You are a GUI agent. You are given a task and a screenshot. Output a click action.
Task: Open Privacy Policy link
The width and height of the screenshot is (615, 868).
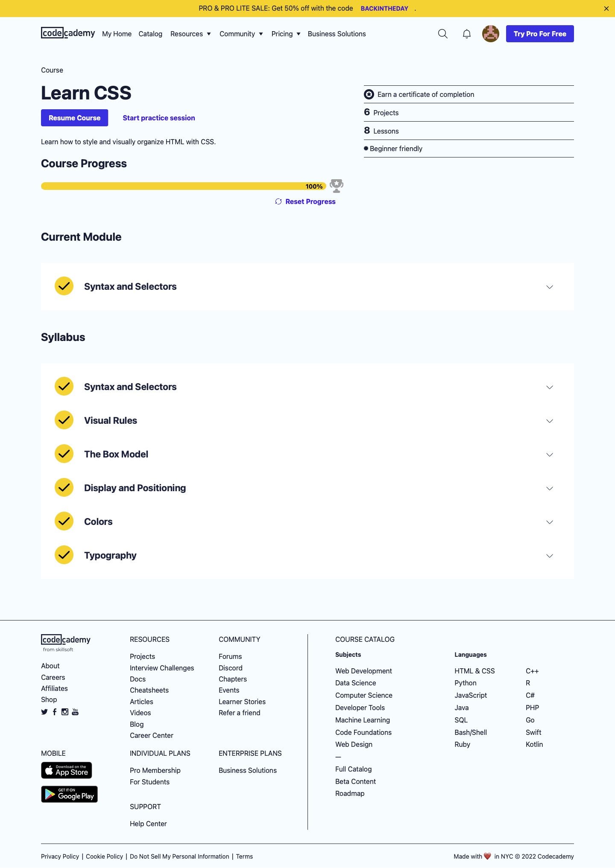click(60, 856)
